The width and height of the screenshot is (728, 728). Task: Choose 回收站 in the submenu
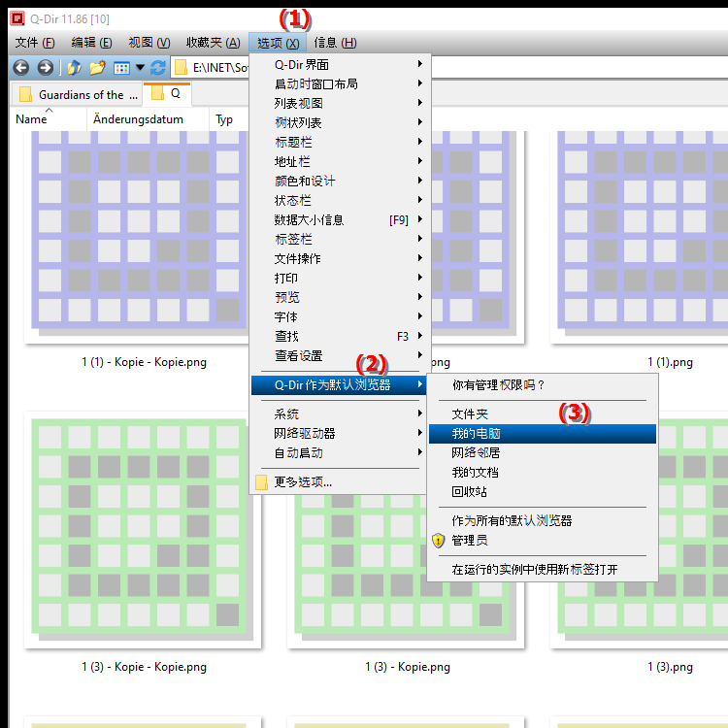(x=543, y=492)
